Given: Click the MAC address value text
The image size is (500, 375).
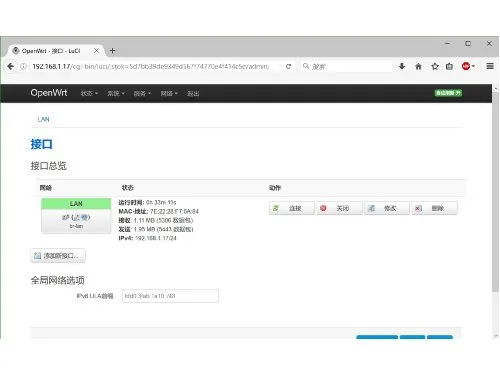Looking at the screenshot, I should [174, 212].
